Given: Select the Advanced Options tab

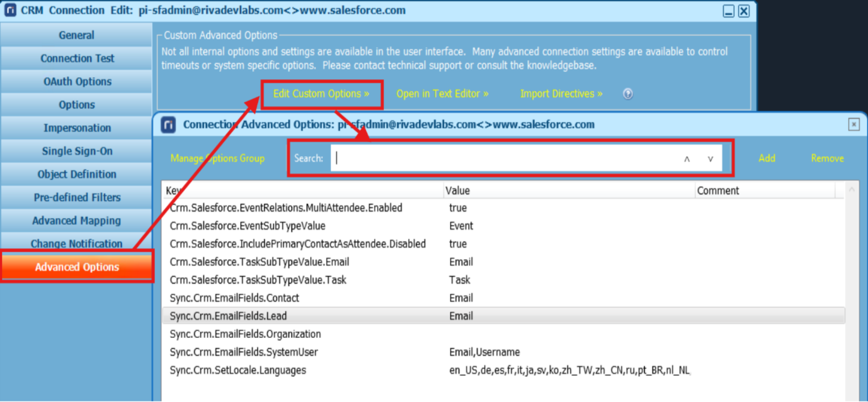Looking at the screenshot, I should coord(77,267).
